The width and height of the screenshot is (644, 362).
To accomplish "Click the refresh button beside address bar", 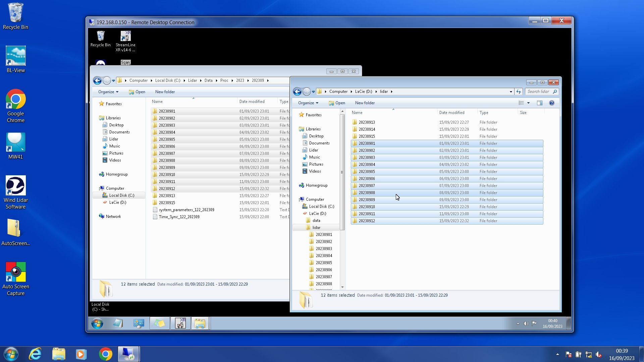I will click(519, 92).
